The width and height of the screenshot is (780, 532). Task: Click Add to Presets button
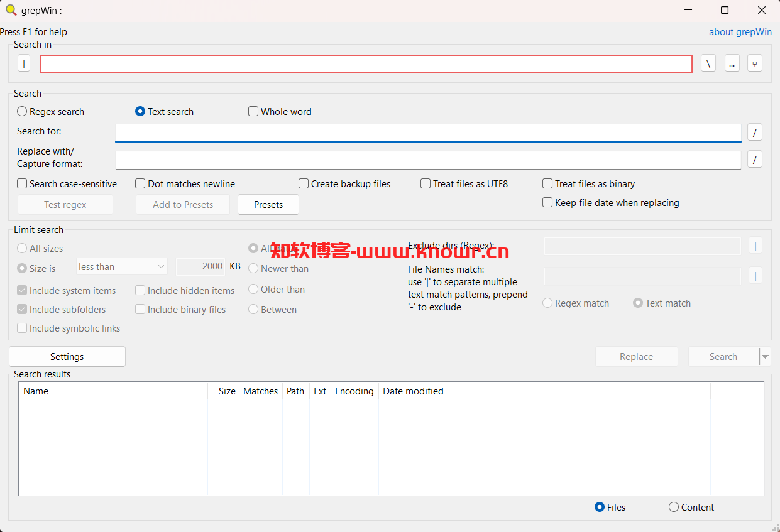click(183, 205)
